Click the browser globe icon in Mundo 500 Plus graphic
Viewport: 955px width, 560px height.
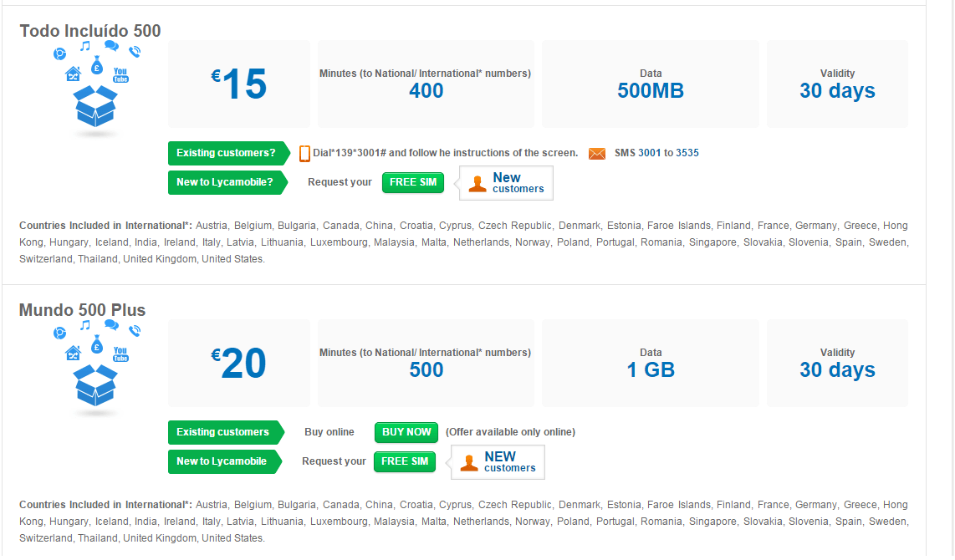[59, 333]
